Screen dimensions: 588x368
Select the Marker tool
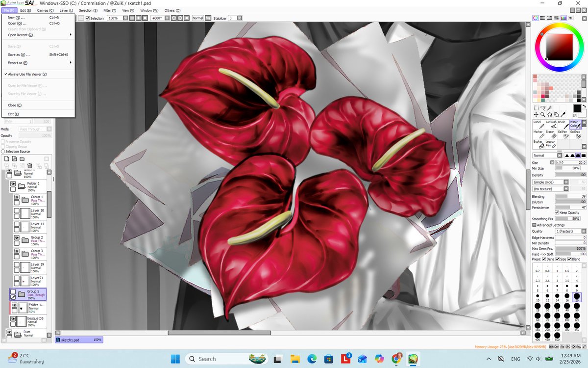[539, 134]
